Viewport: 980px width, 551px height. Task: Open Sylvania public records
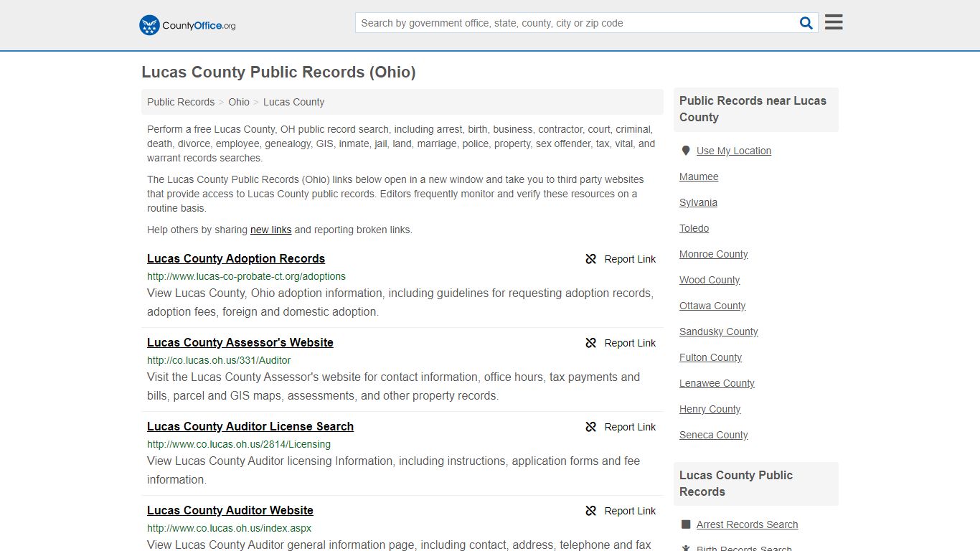pyautogui.click(x=698, y=202)
